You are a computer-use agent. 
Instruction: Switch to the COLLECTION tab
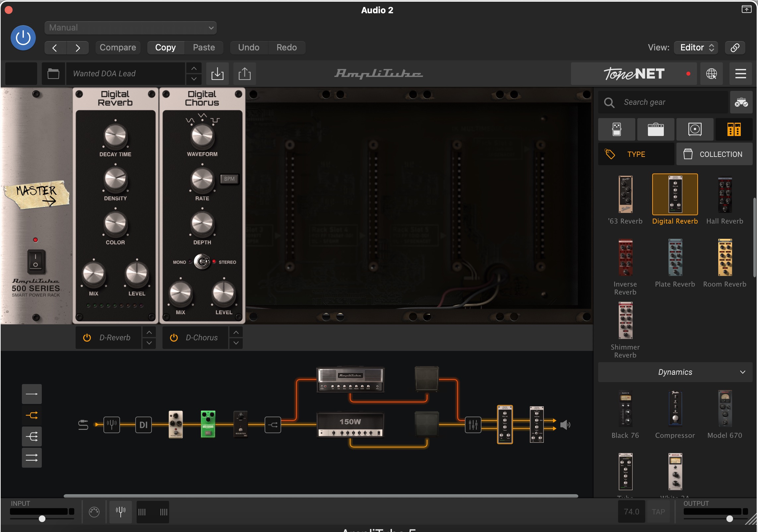point(715,154)
